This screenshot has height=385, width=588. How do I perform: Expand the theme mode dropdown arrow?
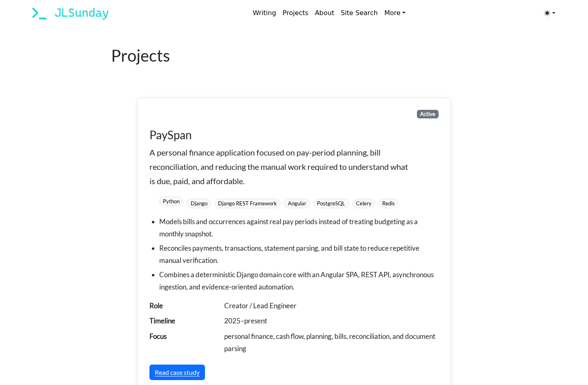(x=554, y=13)
